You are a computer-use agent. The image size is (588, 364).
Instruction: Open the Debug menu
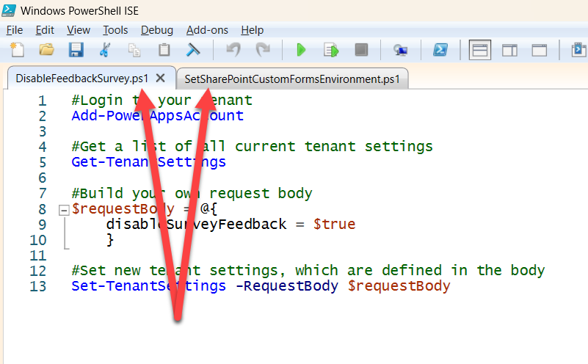click(157, 30)
